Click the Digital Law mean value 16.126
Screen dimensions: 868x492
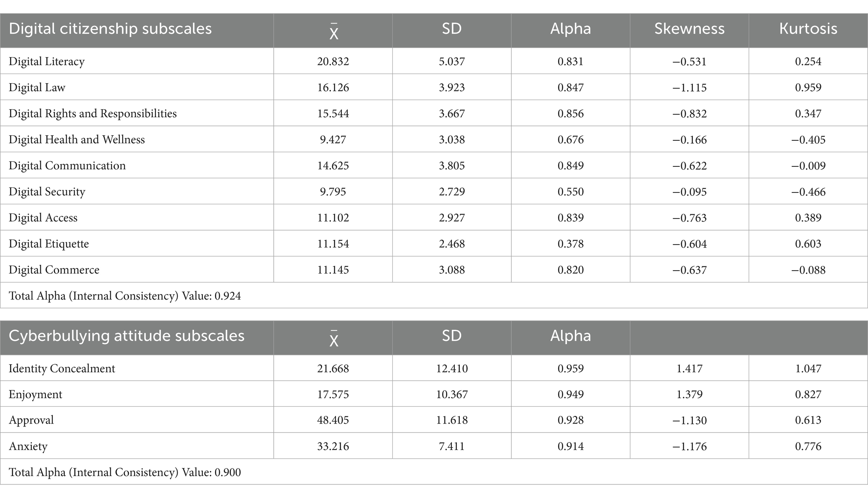click(333, 87)
